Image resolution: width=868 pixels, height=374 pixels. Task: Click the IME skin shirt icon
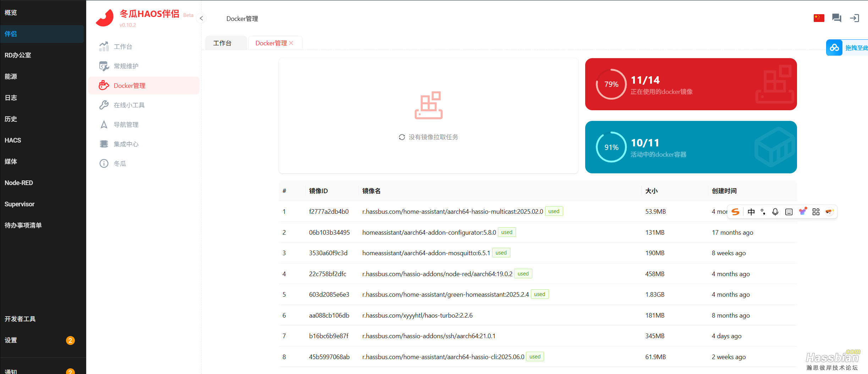click(802, 211)
